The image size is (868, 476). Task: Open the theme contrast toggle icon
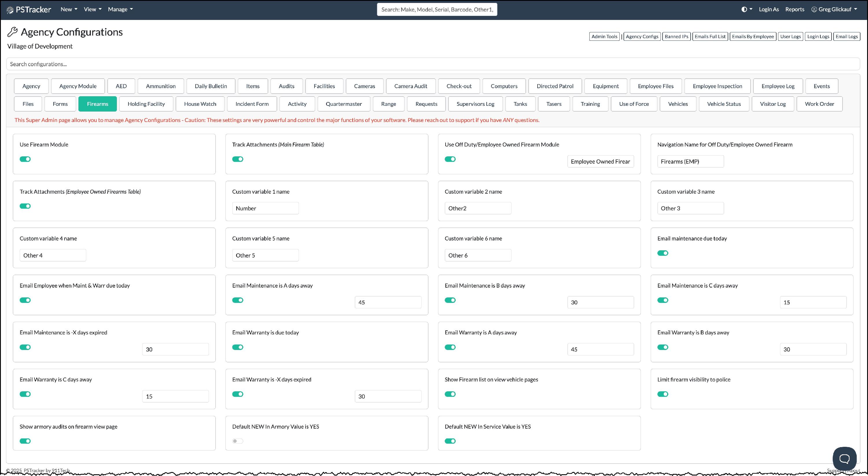tap(744, 10)
